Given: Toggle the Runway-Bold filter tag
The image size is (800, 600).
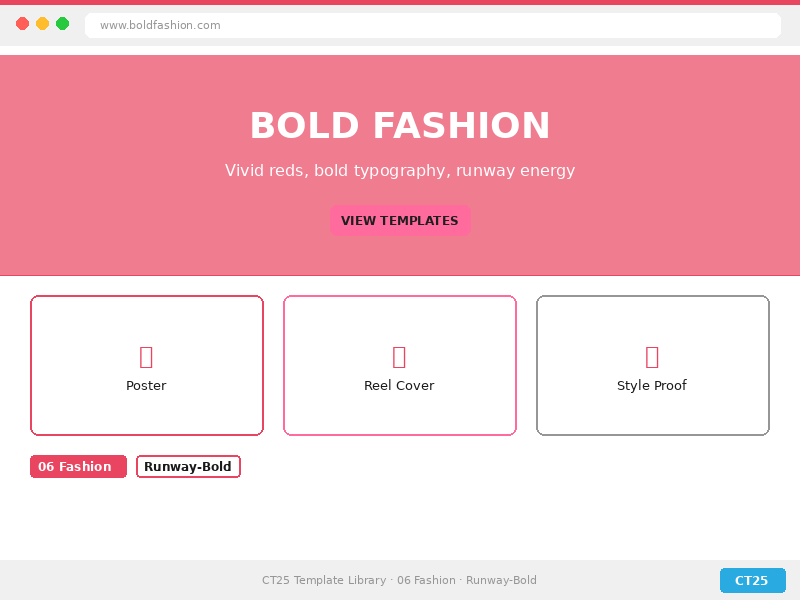Looking at the screenshot, I should click(188, 466).
